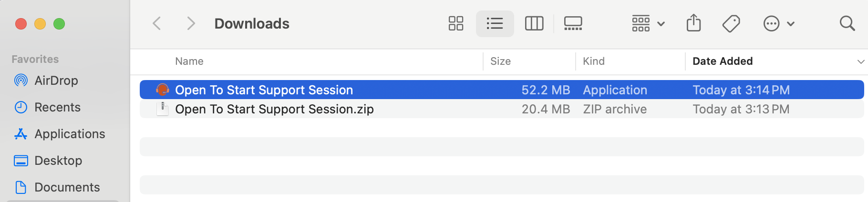
Task: Toggle Date Added sort direction chevron
Action: pyautogui.click(x=860, y=61)
